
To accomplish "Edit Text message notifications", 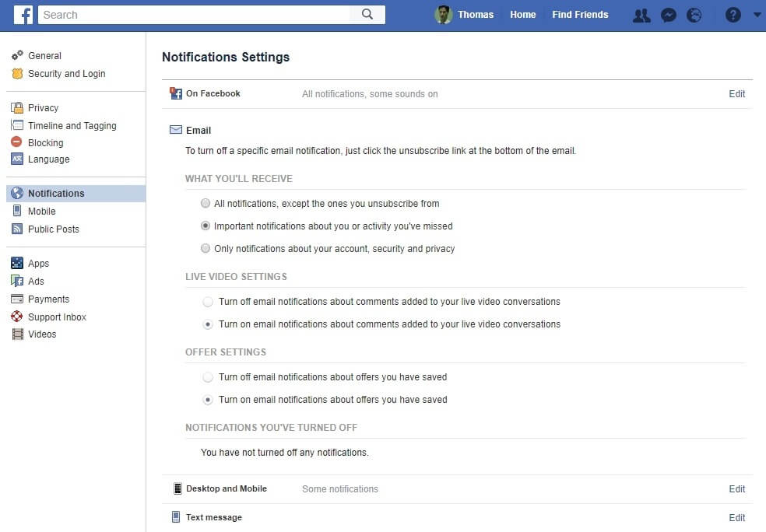I will click(736, 518).
